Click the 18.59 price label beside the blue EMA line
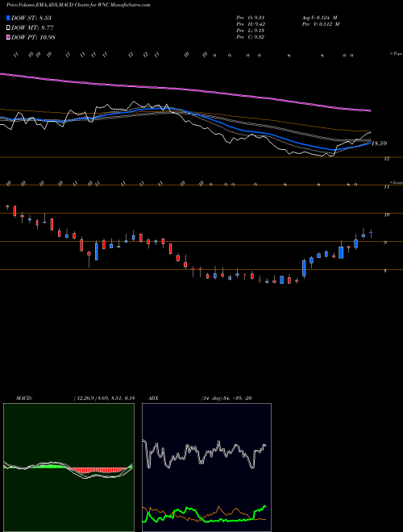The width and height of the screenshot is (403, 532). [x=379, y=143]
